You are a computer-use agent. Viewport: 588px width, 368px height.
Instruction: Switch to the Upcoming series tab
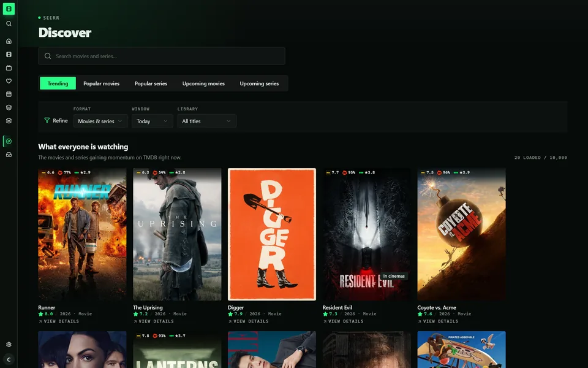(259, 83)
